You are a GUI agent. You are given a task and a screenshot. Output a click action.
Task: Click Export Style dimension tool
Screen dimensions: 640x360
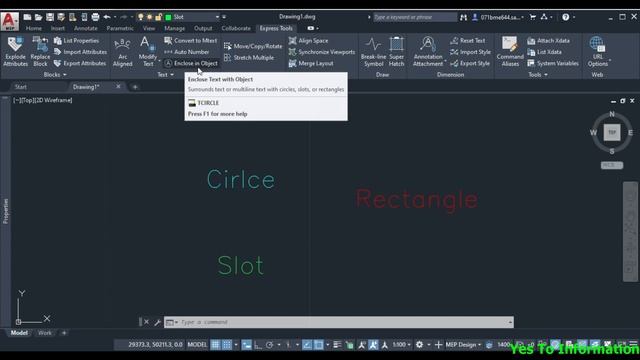[x=470, y=63]
